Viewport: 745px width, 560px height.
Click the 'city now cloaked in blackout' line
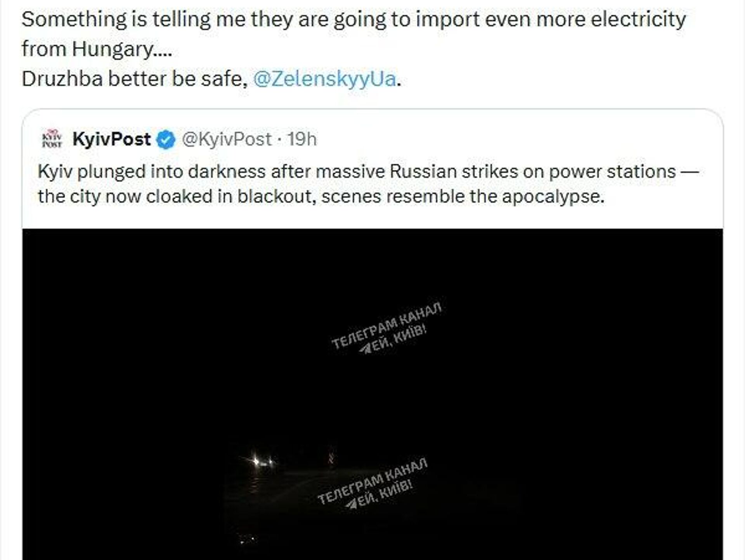pos(321,196)
